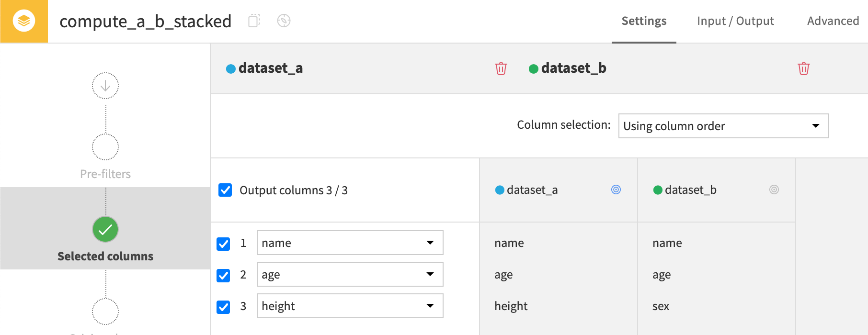Viewport: 868px width, 335px height.
Task: Open the Pre-filters step circle
Action: tap(105, 147)
